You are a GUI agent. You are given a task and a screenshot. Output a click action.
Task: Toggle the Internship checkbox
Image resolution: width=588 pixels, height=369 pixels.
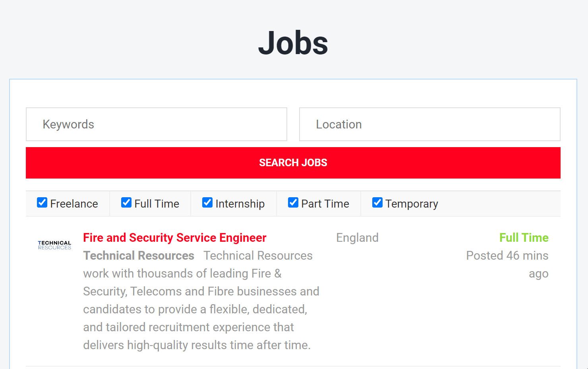[x=207, y=203]
